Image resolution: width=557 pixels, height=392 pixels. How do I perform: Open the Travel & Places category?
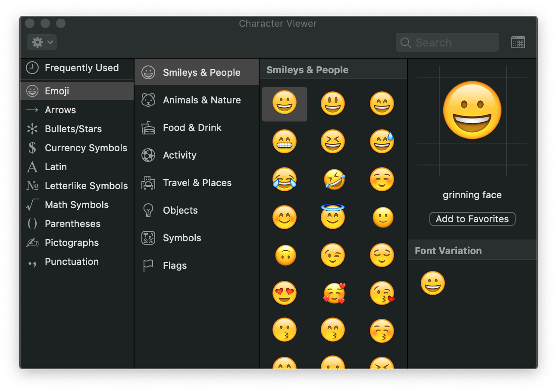point(148,183)
